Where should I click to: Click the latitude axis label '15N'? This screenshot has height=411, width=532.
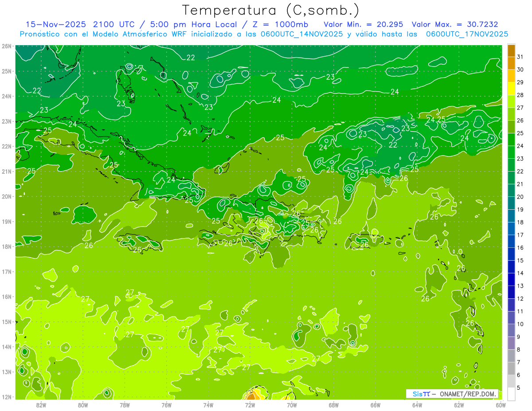pos(7,322)
